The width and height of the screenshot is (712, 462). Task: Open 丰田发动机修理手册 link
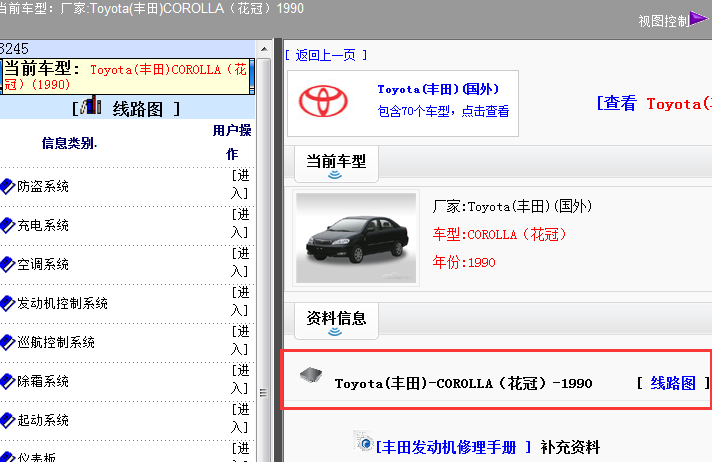[454, 447]
